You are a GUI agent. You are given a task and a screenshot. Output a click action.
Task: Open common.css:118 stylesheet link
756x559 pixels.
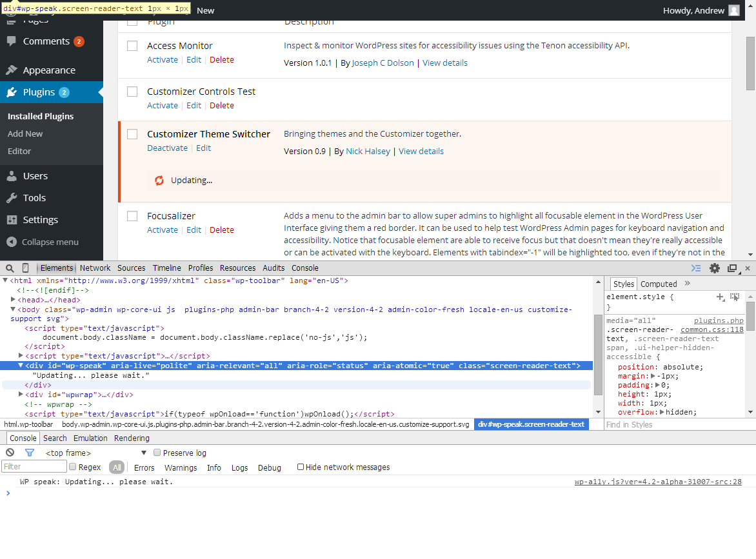tap(711, 329)
